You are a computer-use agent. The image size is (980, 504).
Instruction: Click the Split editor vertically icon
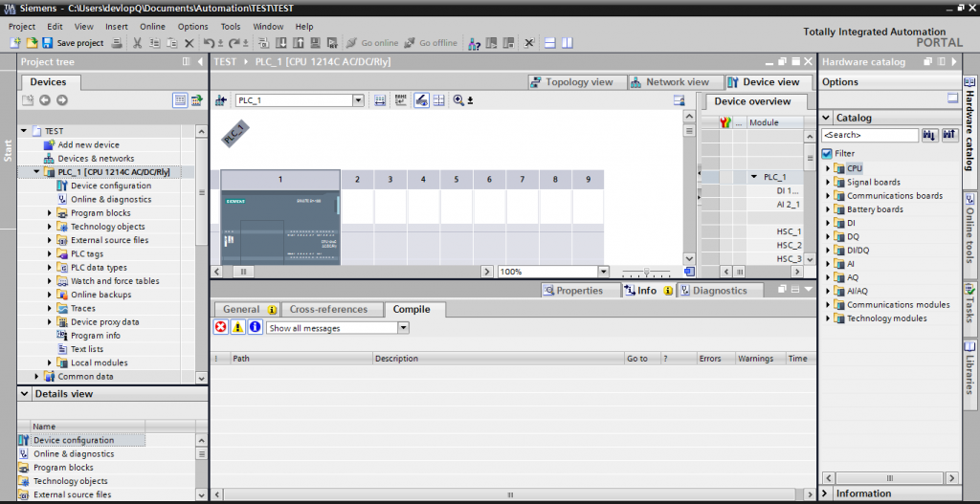click(x=567, y=43)
